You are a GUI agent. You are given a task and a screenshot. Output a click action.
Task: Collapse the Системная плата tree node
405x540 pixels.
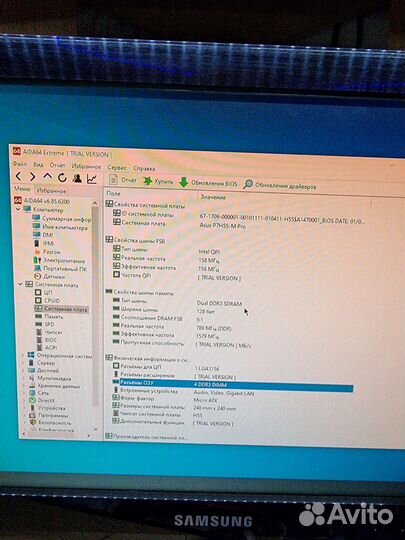tap(20, 284)
